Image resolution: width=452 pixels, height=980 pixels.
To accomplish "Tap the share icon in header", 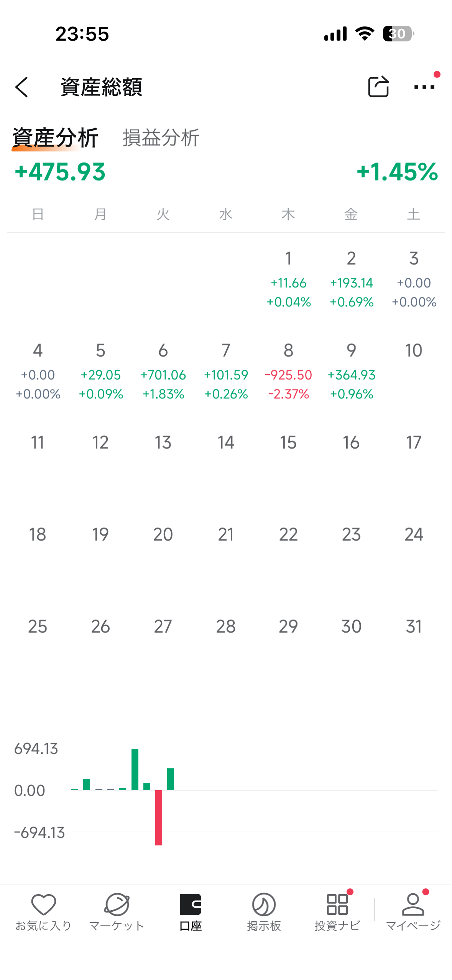I will pos(378,87).
